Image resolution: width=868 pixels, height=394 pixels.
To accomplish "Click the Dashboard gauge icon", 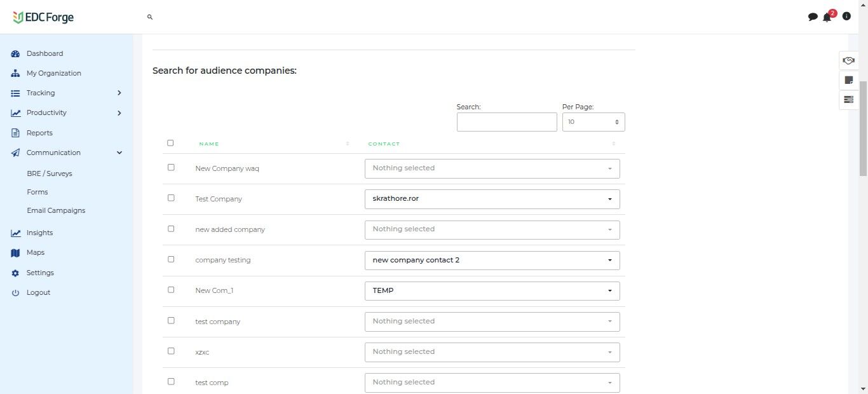I will [x=16, y=54].
